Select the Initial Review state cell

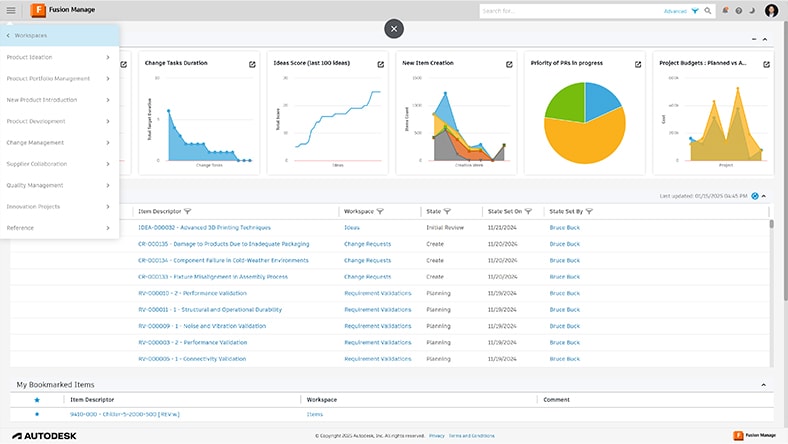coord(445,228)
